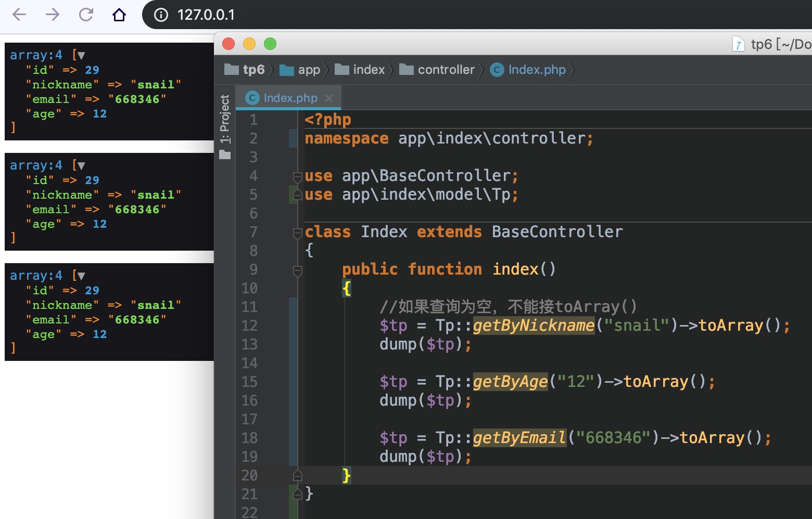
Task: Collapse the third dumped array
Action: [x=81, y=276]
